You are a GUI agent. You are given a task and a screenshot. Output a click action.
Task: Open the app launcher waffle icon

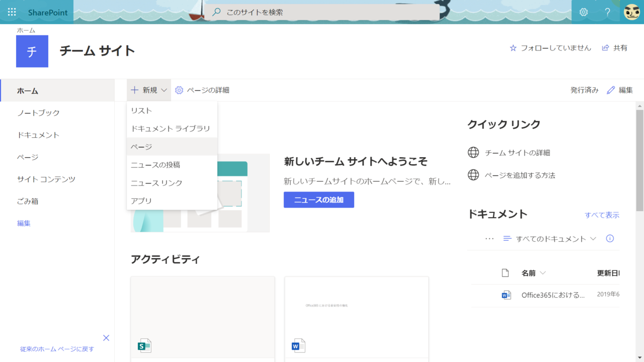coord(12,12)
